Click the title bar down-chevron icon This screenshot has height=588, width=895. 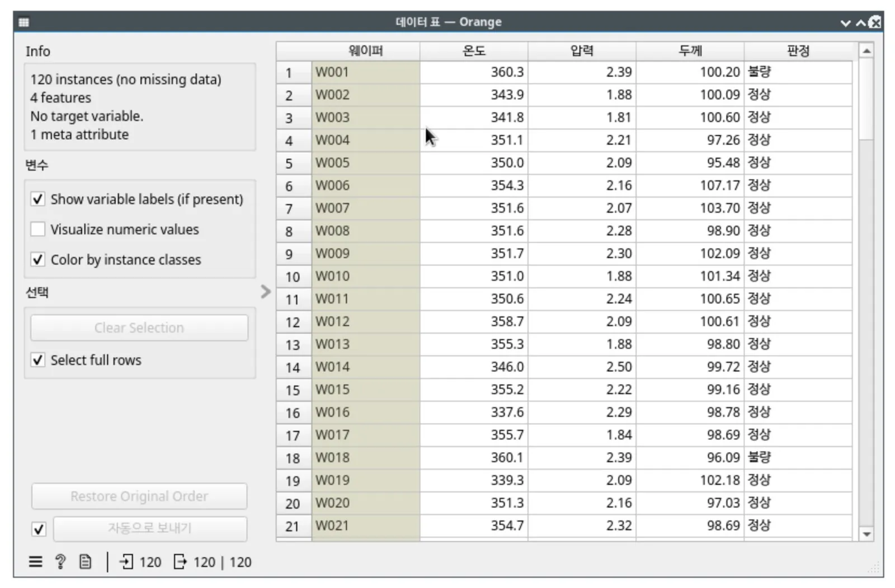[x=845, y=23]
